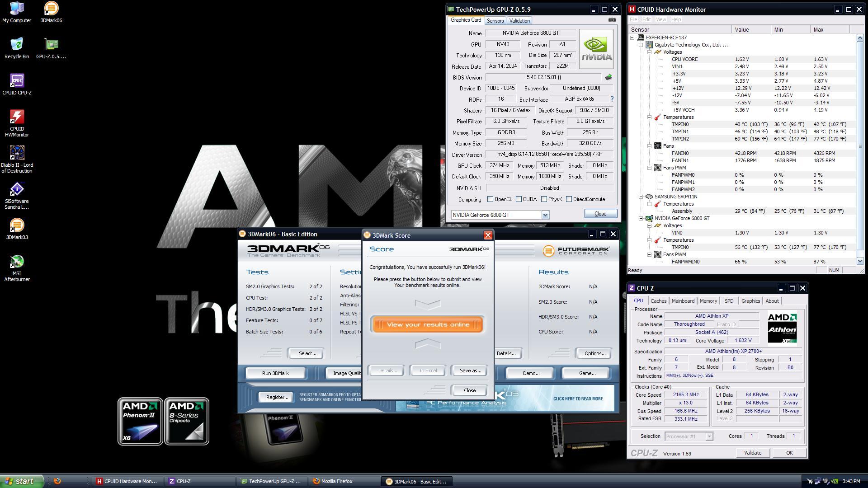Open 3DMark06 desktop shortcut
The image size is (868, 488).
tap(51, 12)
